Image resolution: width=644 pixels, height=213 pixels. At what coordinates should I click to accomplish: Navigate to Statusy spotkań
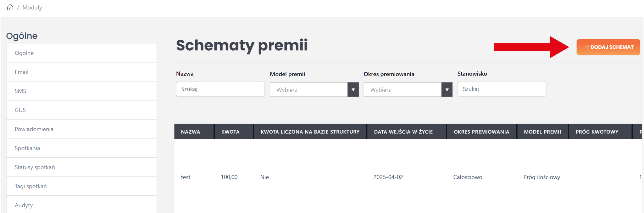tap(35, 167)
